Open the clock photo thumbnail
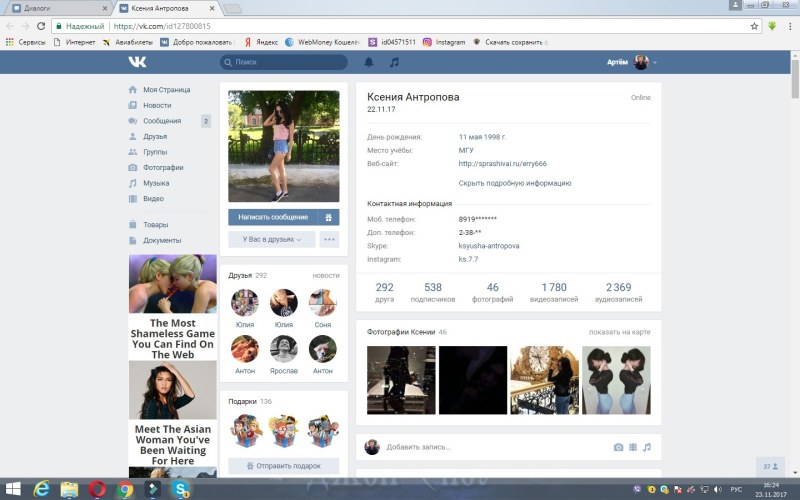The width and height of the screenshot is (800, 500). click(544, 380)
